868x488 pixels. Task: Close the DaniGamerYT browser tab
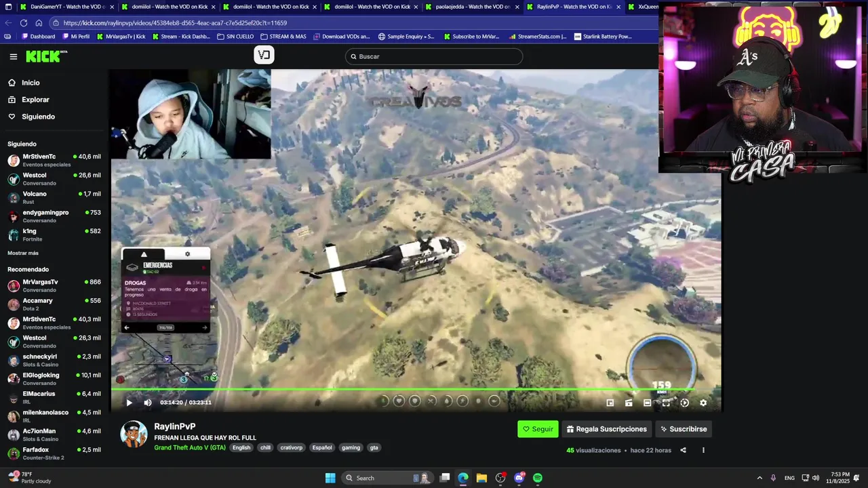[x=112, y=7]
